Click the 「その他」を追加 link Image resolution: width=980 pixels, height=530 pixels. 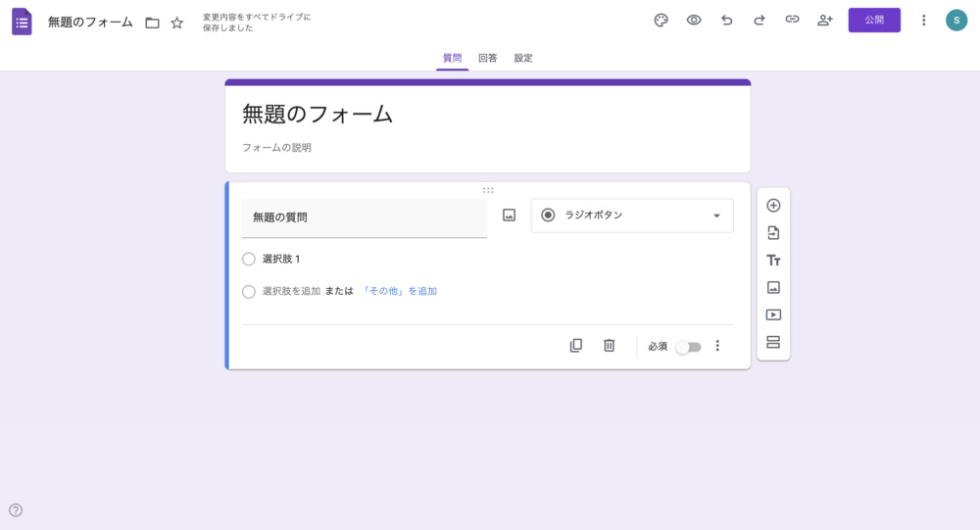[x=399, y=291]
